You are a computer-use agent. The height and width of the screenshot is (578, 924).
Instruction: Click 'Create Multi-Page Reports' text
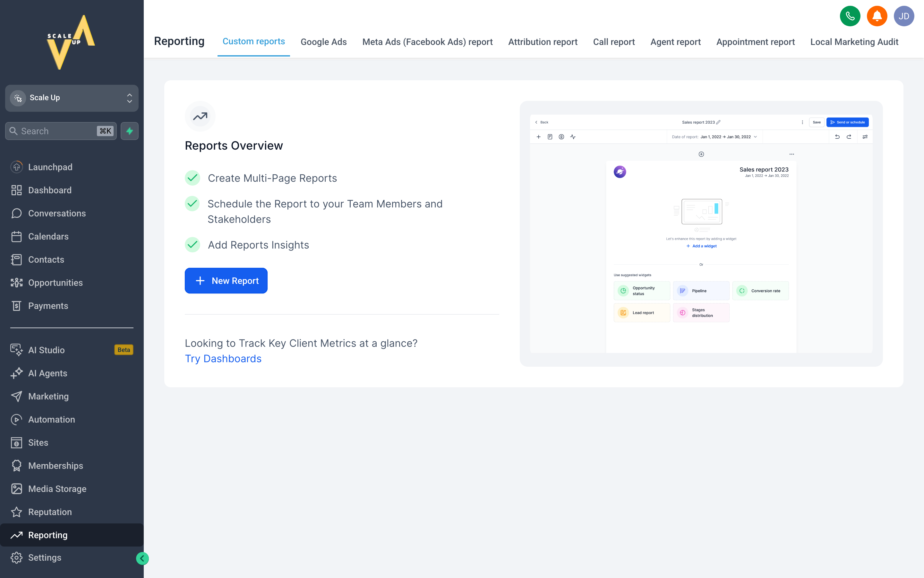272,178
